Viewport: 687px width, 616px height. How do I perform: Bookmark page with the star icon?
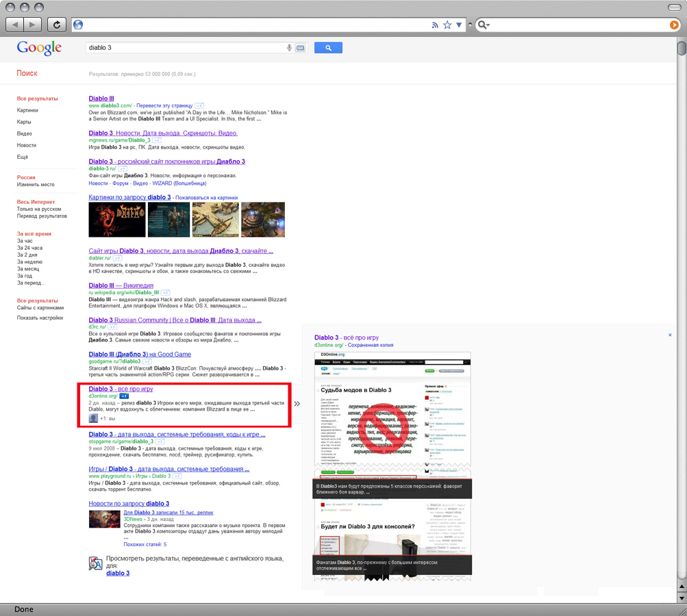click(x=447, y=25)
